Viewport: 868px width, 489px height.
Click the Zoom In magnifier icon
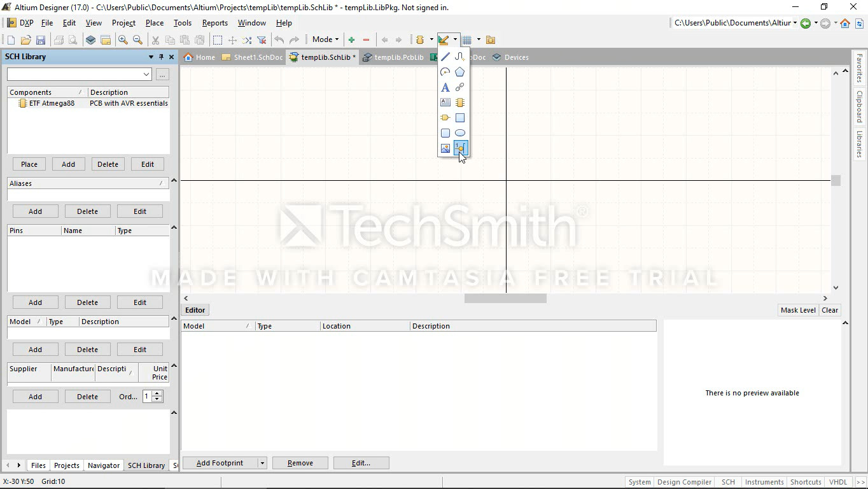tap(123, 40)
